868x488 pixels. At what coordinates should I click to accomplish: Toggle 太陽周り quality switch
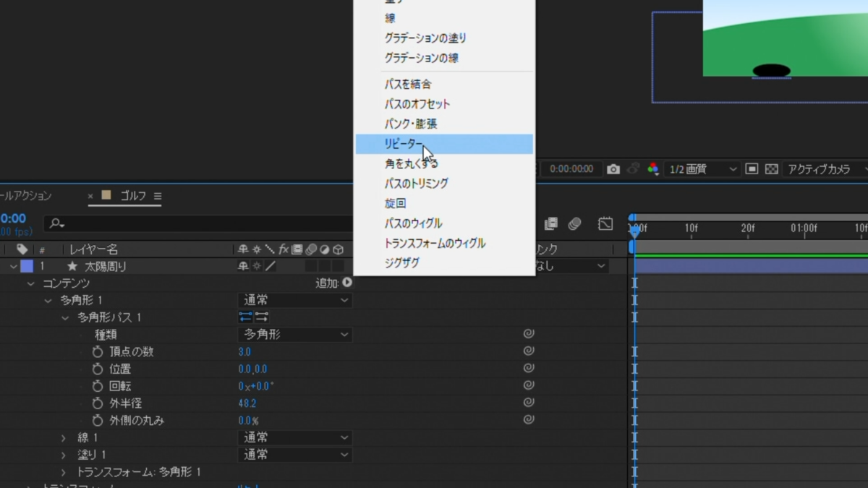(271, 267)
